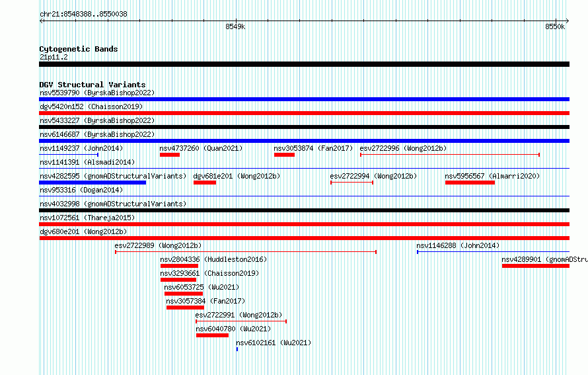Select the 21p11.2 band label

tap(54, 57)
